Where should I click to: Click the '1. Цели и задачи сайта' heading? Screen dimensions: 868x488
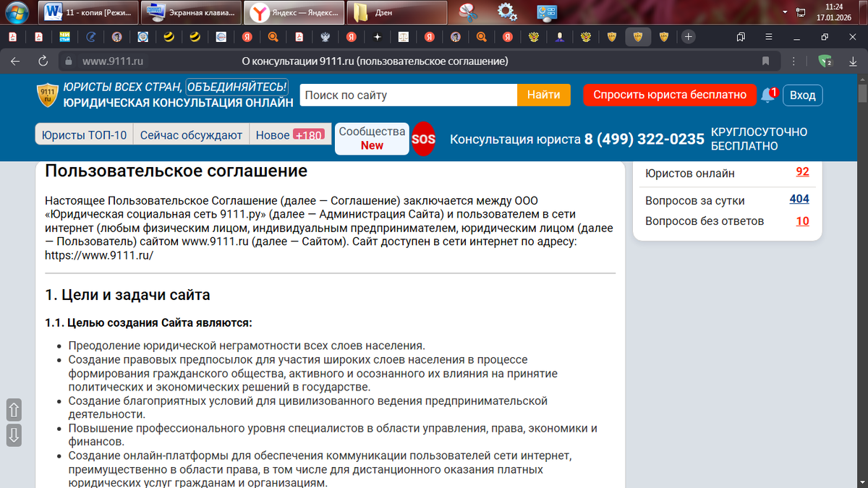[x=127, y=295]
